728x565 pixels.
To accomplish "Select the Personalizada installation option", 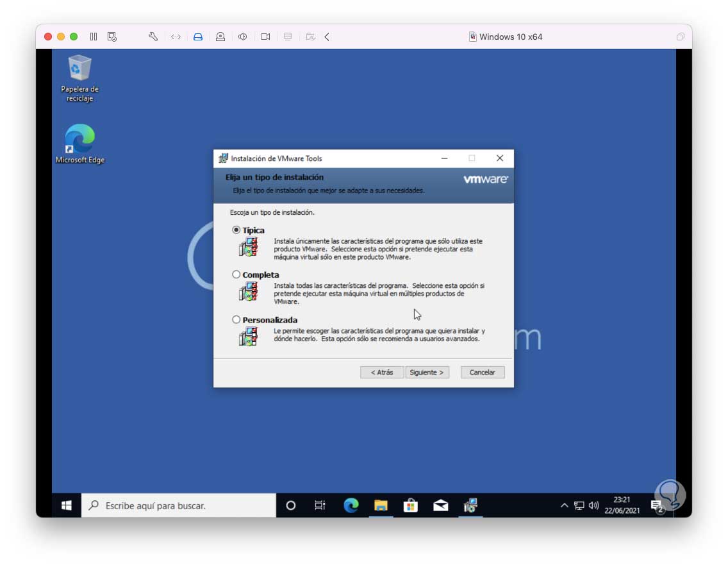I will (x=236, y=319).
